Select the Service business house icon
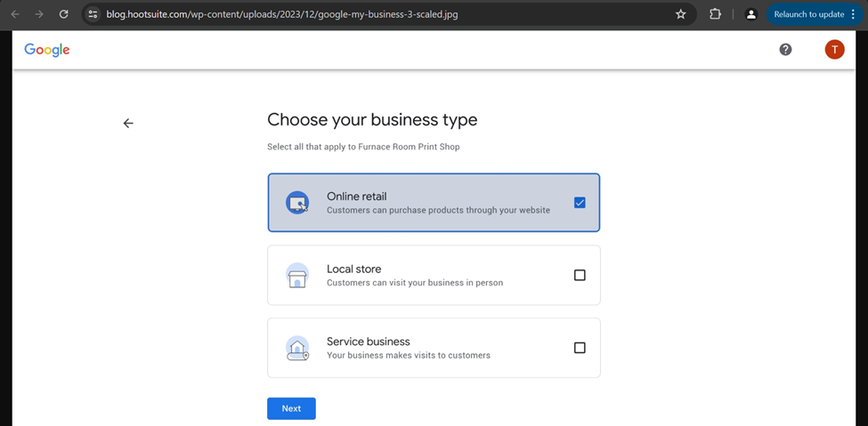Viewport: 868px width, 426px height. pos(297,348)
